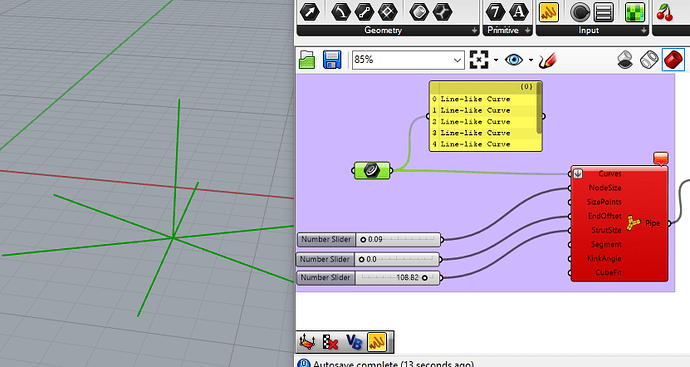Click the cherry icon in the ribbon

tap(664, 12)
